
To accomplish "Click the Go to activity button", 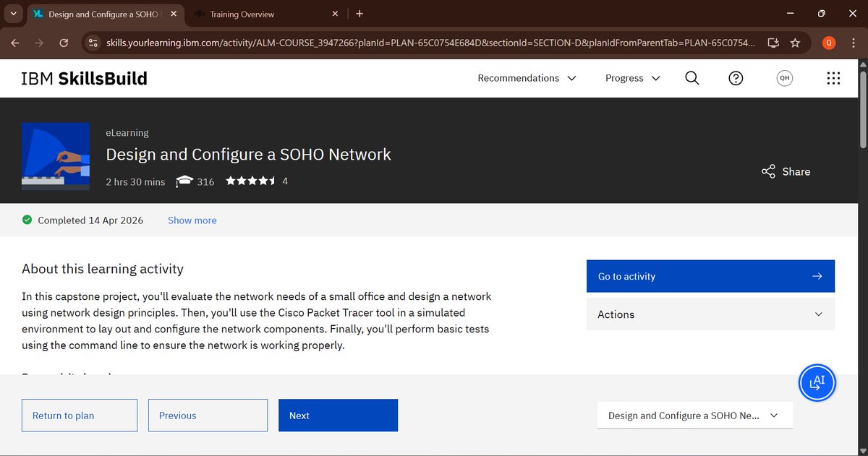I will [710, 276].
